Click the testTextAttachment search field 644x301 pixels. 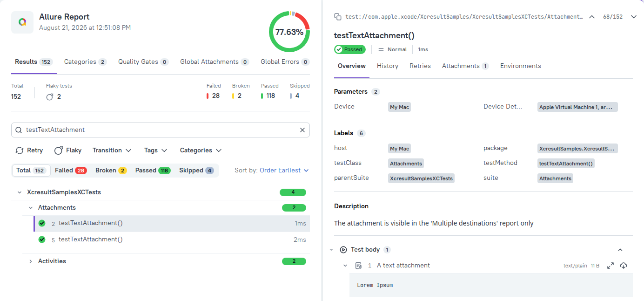tap(161, 130)
